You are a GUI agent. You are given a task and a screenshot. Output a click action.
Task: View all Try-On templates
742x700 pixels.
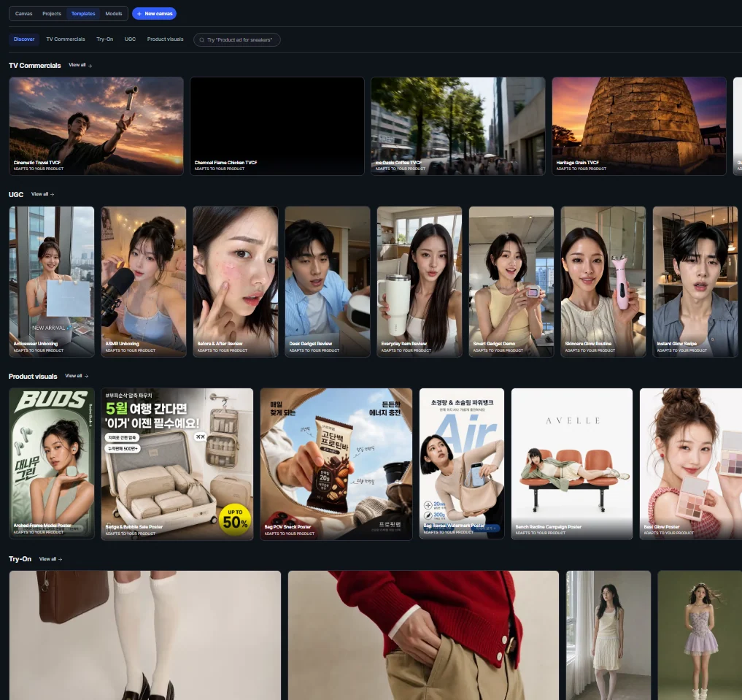pos(50,559)
